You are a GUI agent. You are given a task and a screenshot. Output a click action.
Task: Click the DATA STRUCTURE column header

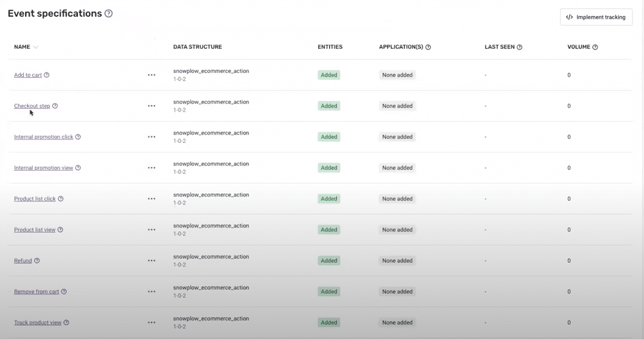tap(198, 47)
